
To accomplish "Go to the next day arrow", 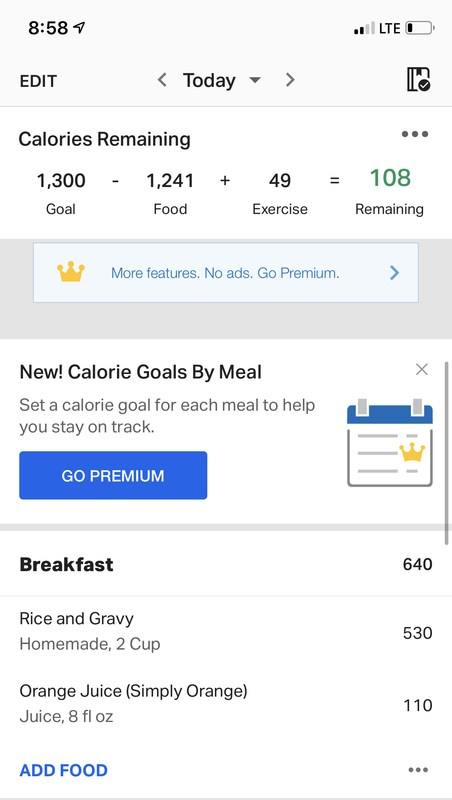I will tap(290, 80).
